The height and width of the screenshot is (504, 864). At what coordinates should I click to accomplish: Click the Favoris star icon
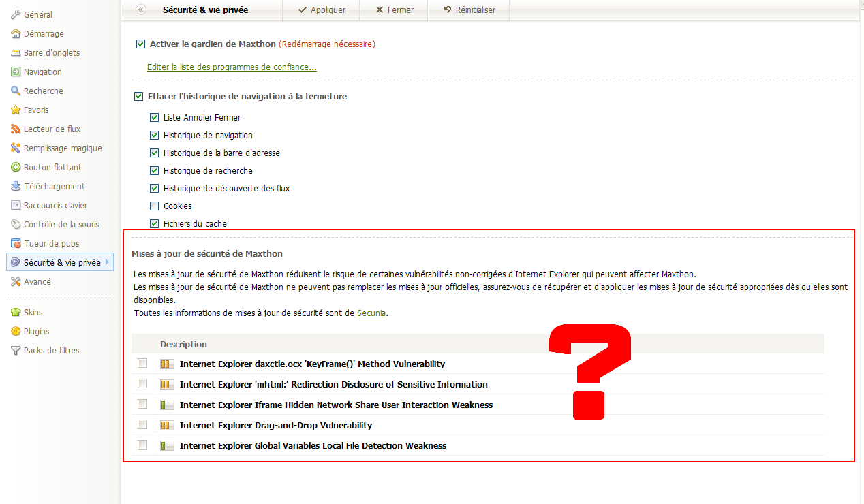16,110
